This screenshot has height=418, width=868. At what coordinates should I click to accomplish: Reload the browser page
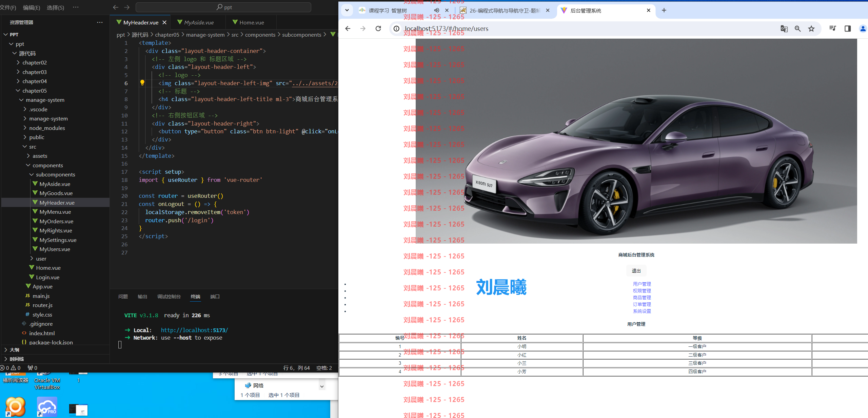(x=378, y=28)
